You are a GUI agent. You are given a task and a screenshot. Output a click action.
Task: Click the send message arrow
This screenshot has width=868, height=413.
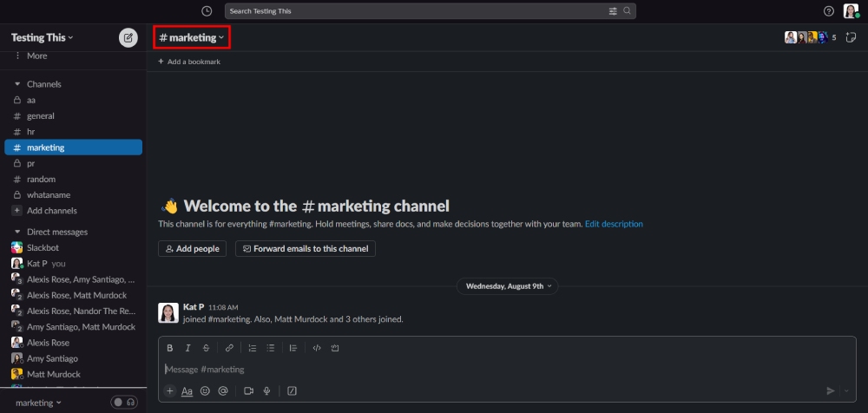click(x=831, y=390)
